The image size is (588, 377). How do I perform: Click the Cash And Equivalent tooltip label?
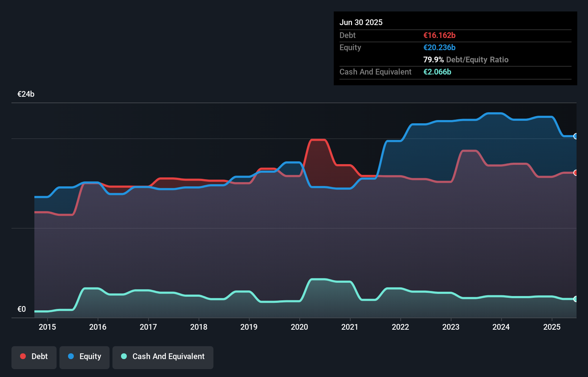point(375,72)
